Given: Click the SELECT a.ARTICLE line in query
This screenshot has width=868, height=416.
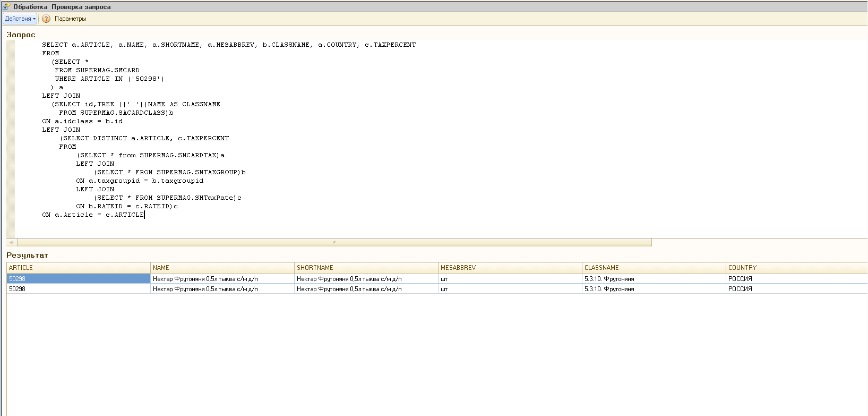Looking at the screenshot, I should coord(229,45).
